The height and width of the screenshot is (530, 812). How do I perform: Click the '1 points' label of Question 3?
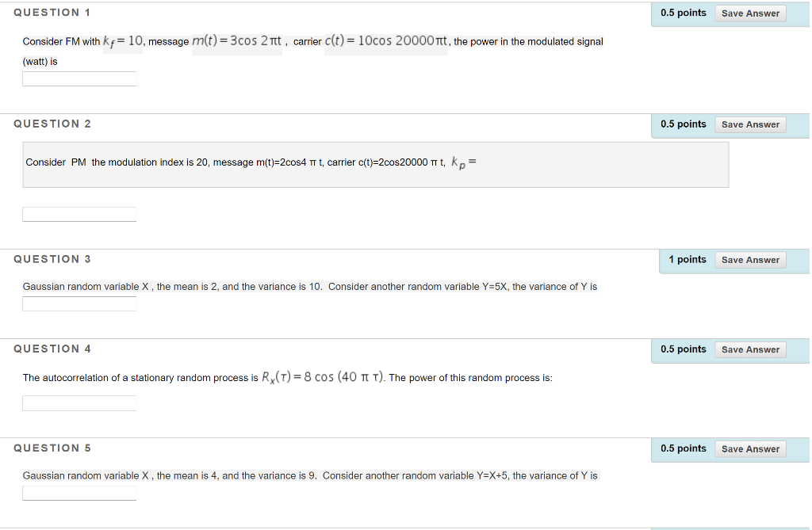pyautogui.click(x=688, y=259)
